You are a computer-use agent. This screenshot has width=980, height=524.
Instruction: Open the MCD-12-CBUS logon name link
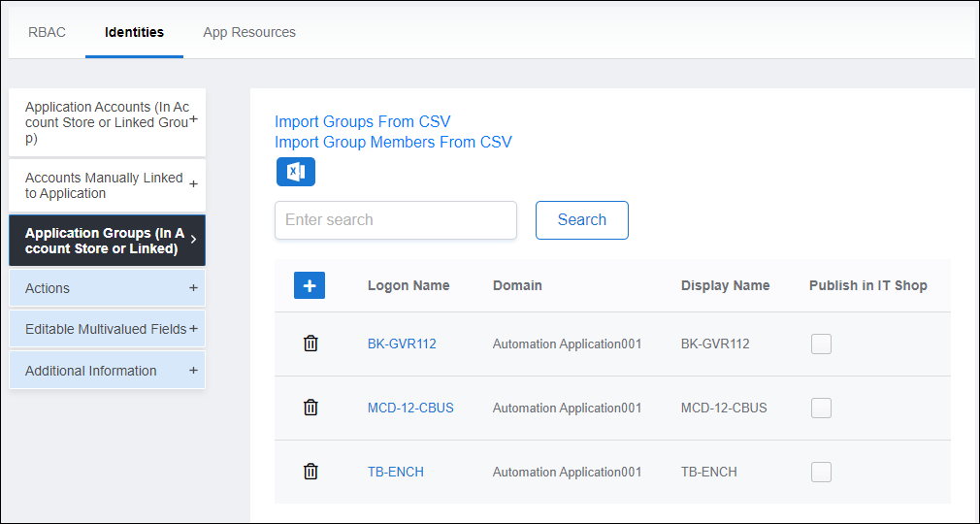[x=410, y=408]
